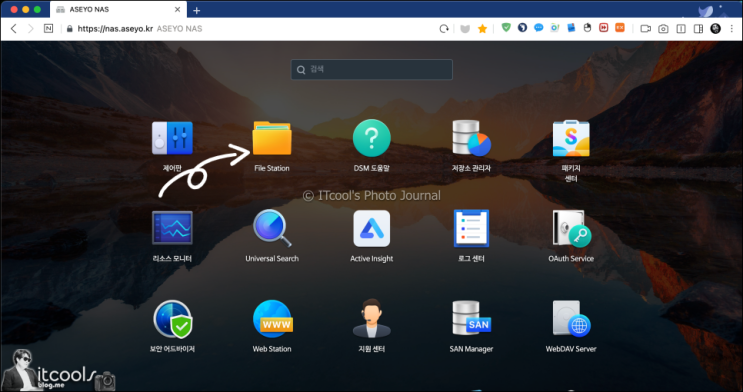Screen dimensions: 743x392
Task: Click the lock site-info icon
Action: (70, 28)
